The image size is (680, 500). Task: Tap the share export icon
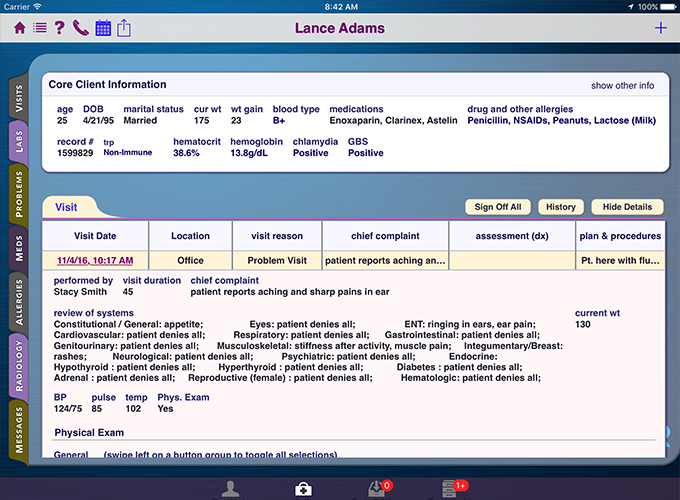124,28
